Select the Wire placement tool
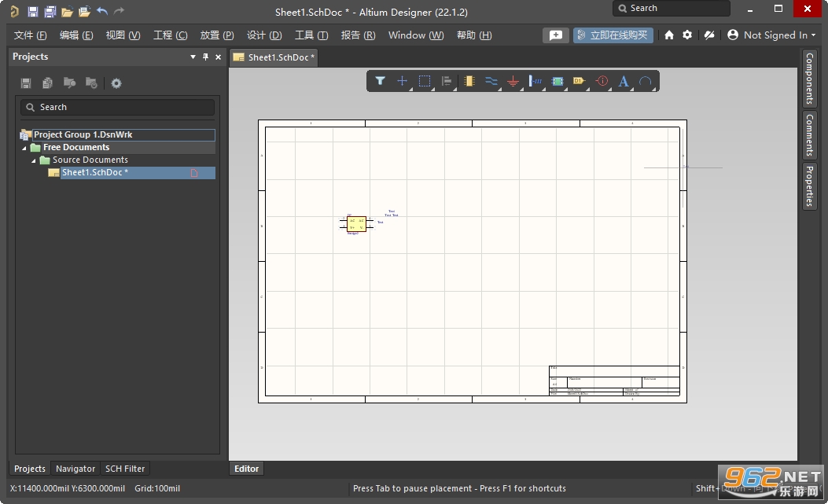Viewport: 828px width, 504px height. (x=491, y=81)
